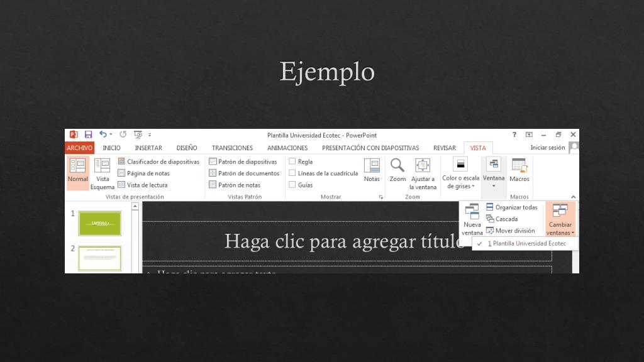The image size is (644, 362).
Task: Select the VISTA tab
Action: point(478,148)
